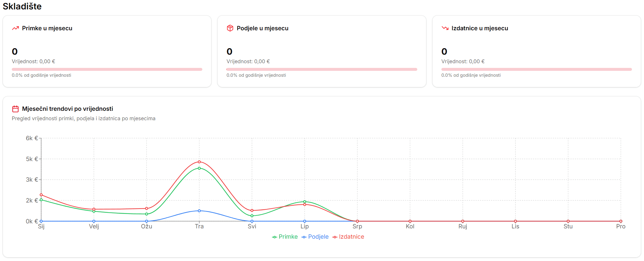
Task: Toggle the Izdatnice series in chart legend
Action: click(x=351, y=237)
